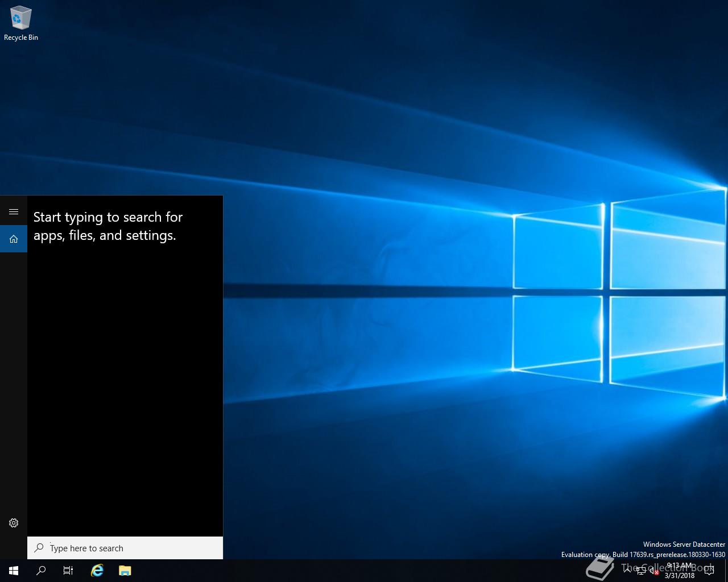The height and width of the screenshot is (582, 728).
Task: Select the Home icon in search sidebar
Action: pyautogui.click(x=14, y=239)
